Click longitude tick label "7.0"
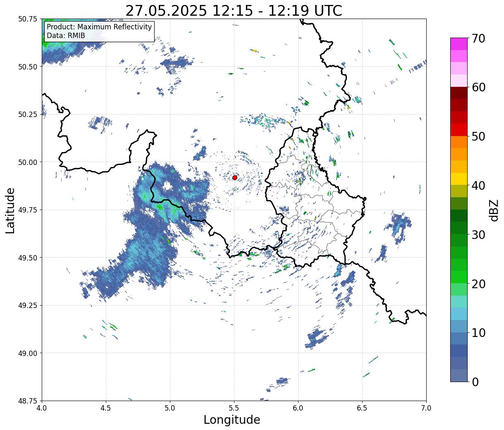 pyautogui.click(x=426, y=408)
